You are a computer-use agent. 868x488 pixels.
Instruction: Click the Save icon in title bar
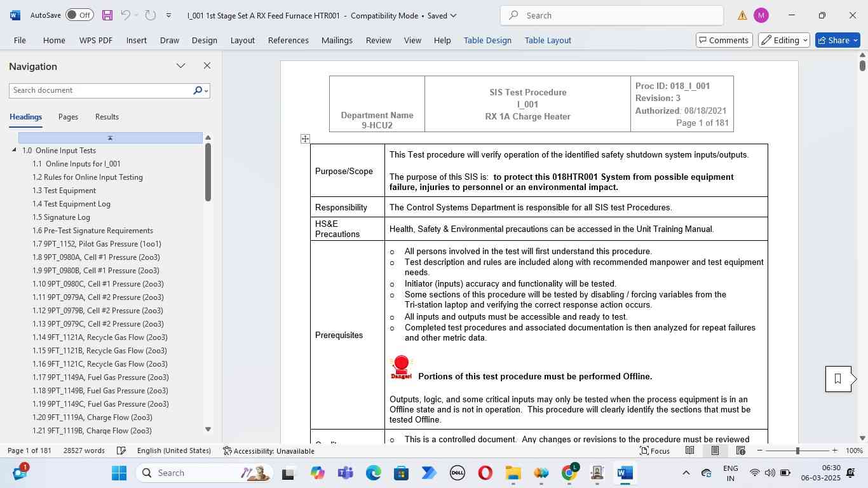[107, 15]
